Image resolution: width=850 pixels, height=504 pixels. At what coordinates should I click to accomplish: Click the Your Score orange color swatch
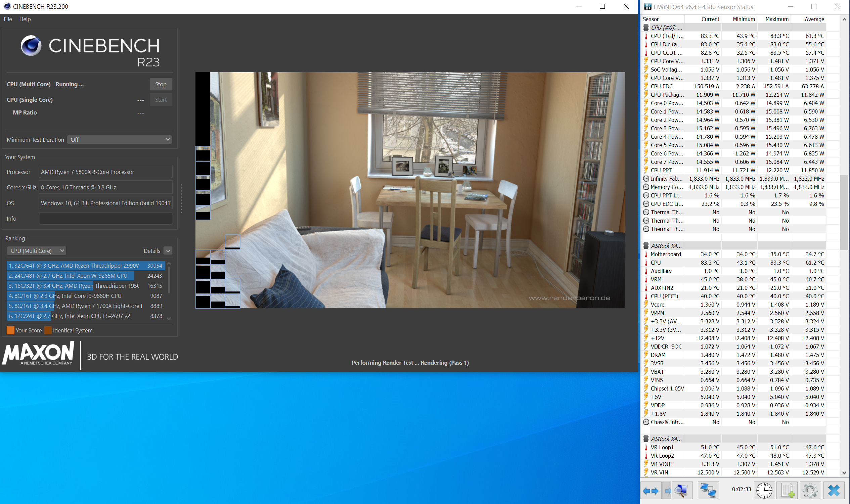(x=10, y=330)
